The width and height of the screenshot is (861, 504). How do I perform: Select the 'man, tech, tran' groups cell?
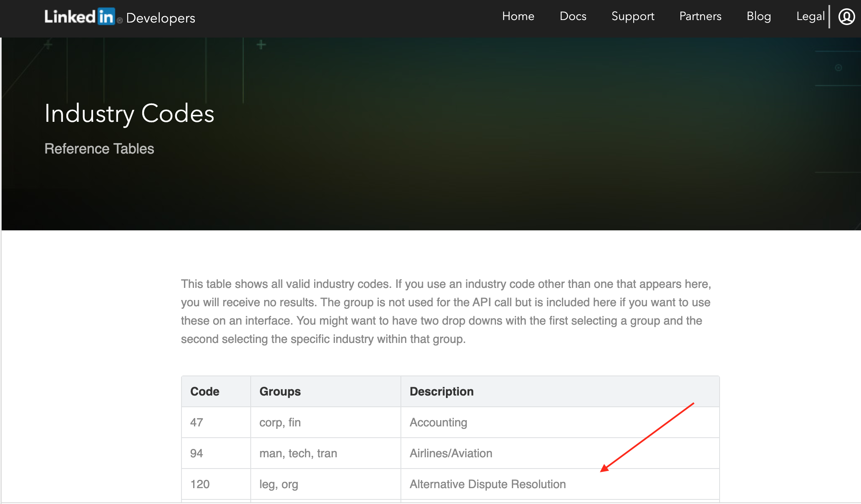pyautogui.click(x=326, y=453)
